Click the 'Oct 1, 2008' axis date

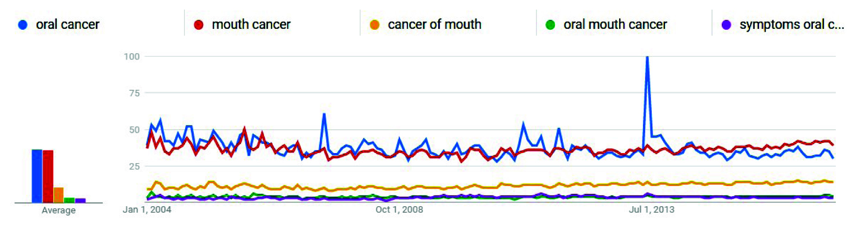[399, 210]
